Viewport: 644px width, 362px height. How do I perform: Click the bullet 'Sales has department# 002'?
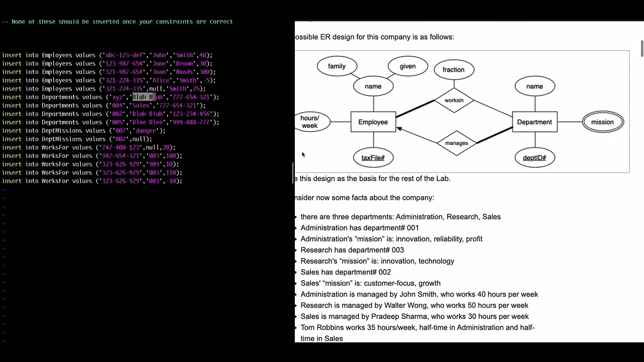click(x=346, y=272)
